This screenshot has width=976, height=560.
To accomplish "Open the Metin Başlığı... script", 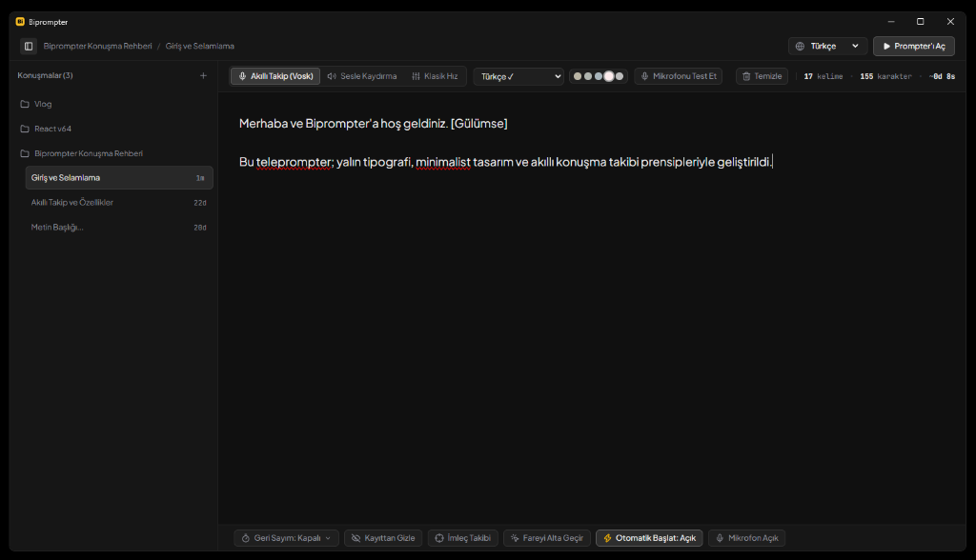I will (x=119, y=227).
